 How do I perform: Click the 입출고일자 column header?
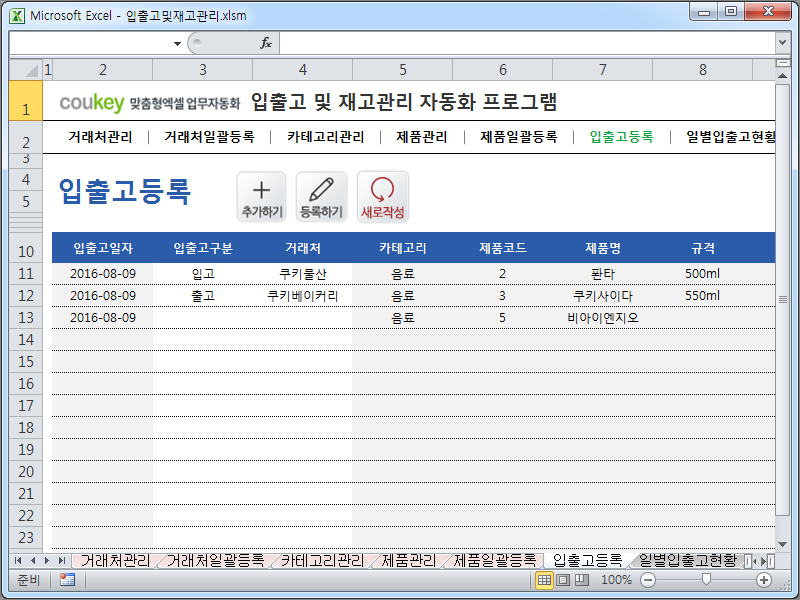click(x=103, y=248)
